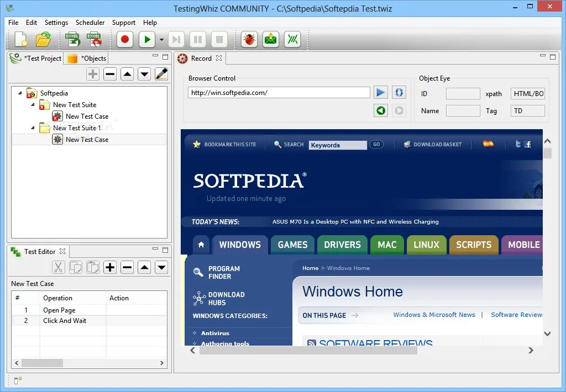Click the Excel export icon with red arrow
Image resolution: width=566 pixels, height=392 pixels.
pyautogui.click(x=94, y=39)
